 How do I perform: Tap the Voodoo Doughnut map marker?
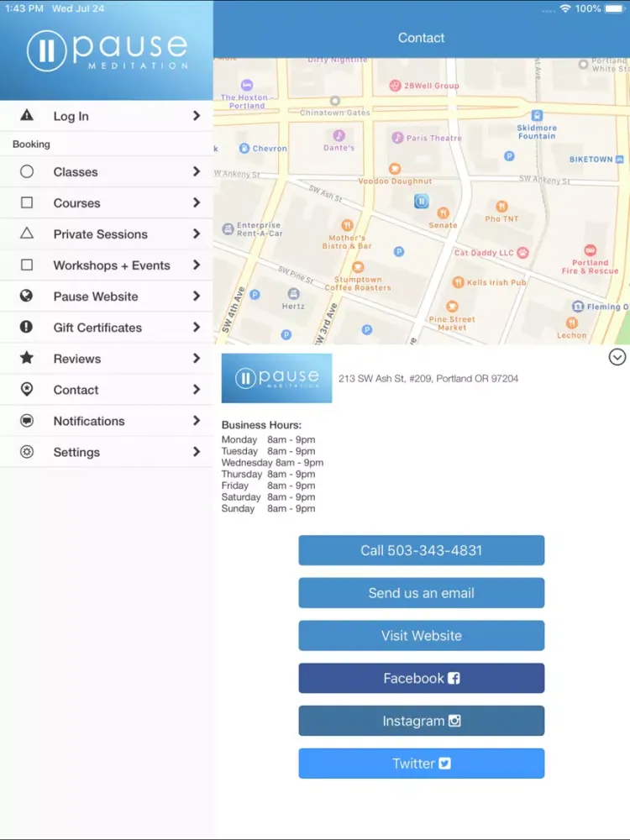click(395, 169)
